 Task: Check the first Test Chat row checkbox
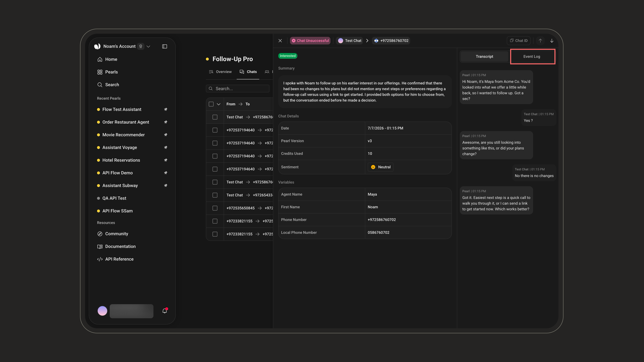(x=215, y=117)
